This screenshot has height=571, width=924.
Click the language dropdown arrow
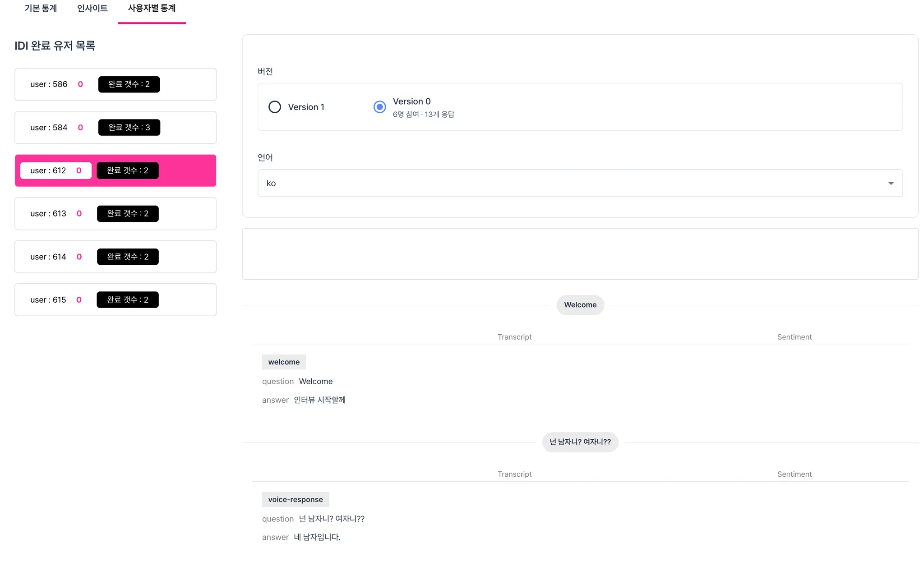[891, 183]
